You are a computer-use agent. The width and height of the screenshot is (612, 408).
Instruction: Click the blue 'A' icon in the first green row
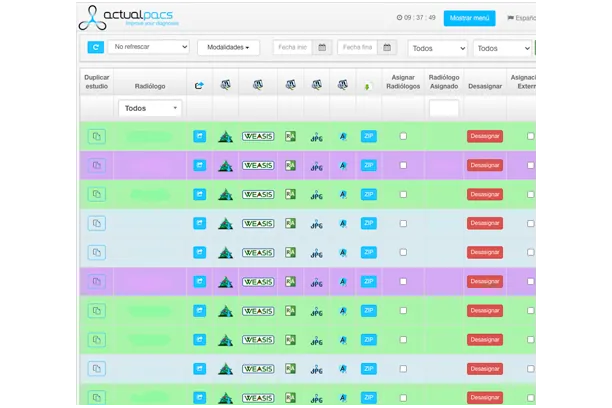click(x=343, y=137)
